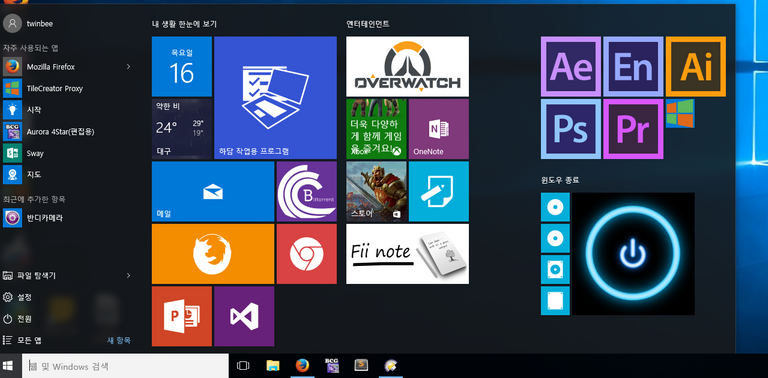Switch to Firefox on the taskbar
Image resolution: width=768 pixels, height=378 pixels.
[x=303, y=366]
